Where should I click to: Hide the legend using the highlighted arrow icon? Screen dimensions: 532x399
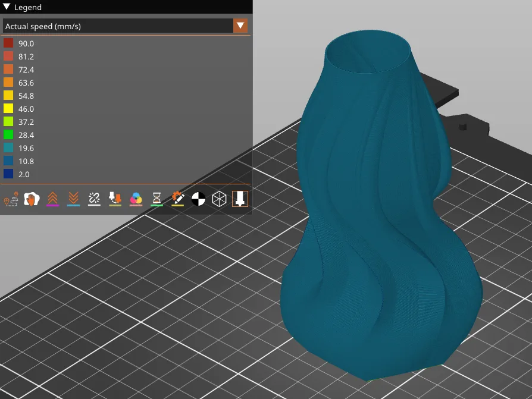click(x=239, y=199)
